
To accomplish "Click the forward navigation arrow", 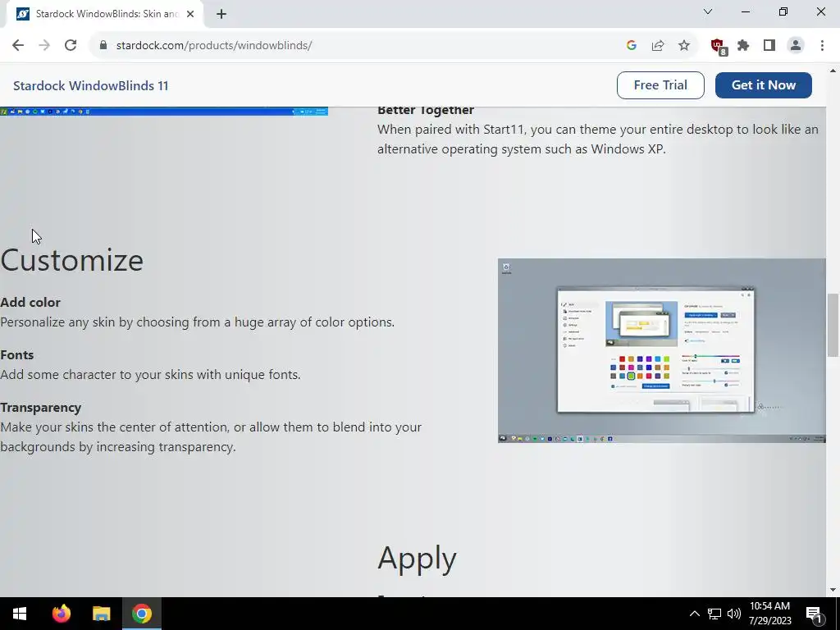I will coord(44,46).
